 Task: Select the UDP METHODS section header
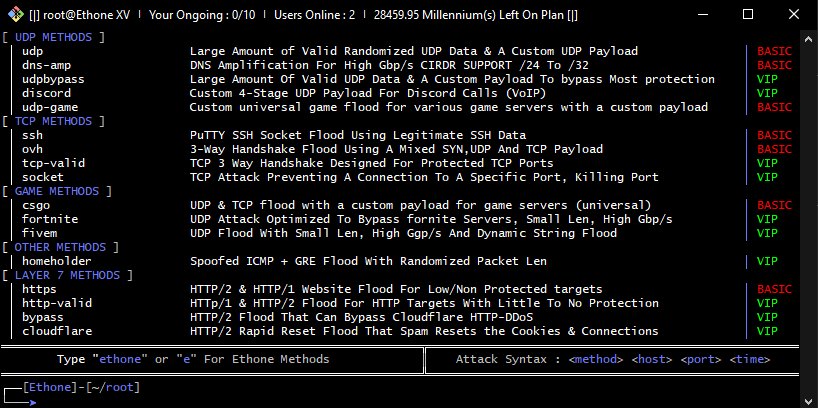point(53,37)
